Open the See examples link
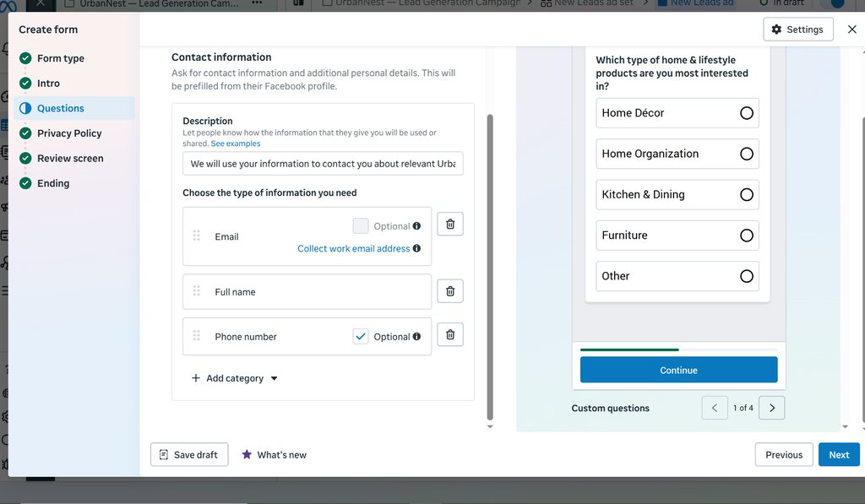 click(236, 144)
